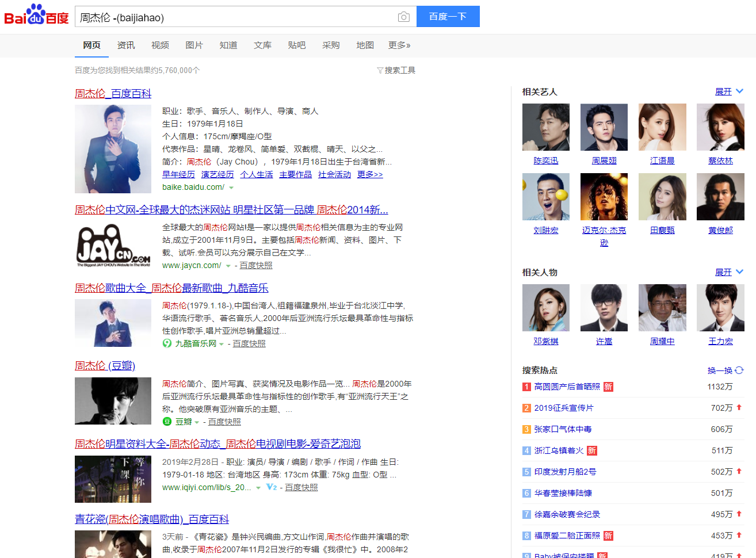Click the 社会活动 sublink

335,174
